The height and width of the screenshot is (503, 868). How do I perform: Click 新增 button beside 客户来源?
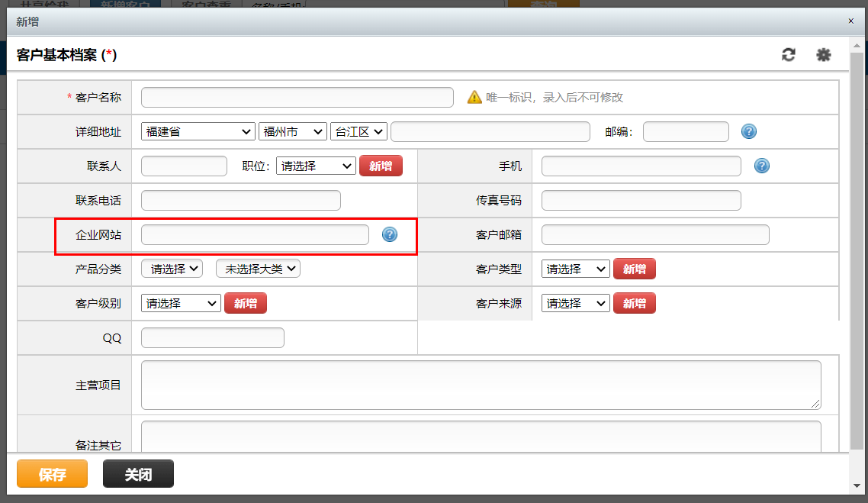(635, 303)
